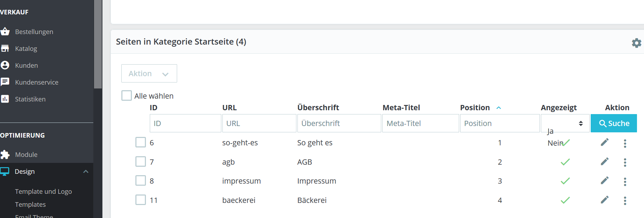
Task: Open three-dot menu for baeckerei row
Action: pyautogui.click(x=625, y=200)
